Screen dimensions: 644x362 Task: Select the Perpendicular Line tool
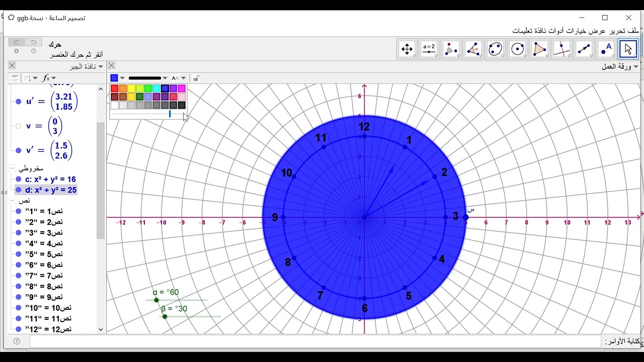point(561,49)
